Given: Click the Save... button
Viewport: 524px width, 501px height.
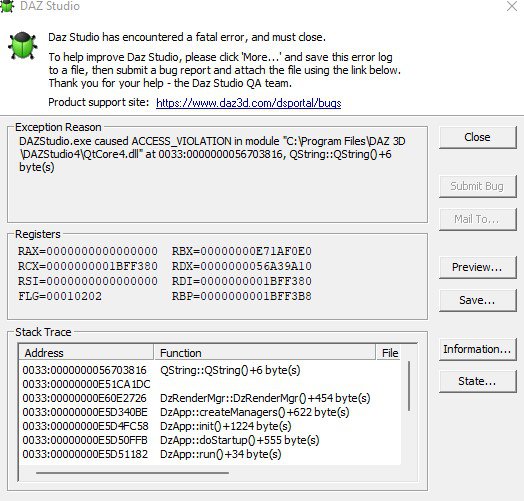Looking at the screenshot, I should click(x=478, y=300).
